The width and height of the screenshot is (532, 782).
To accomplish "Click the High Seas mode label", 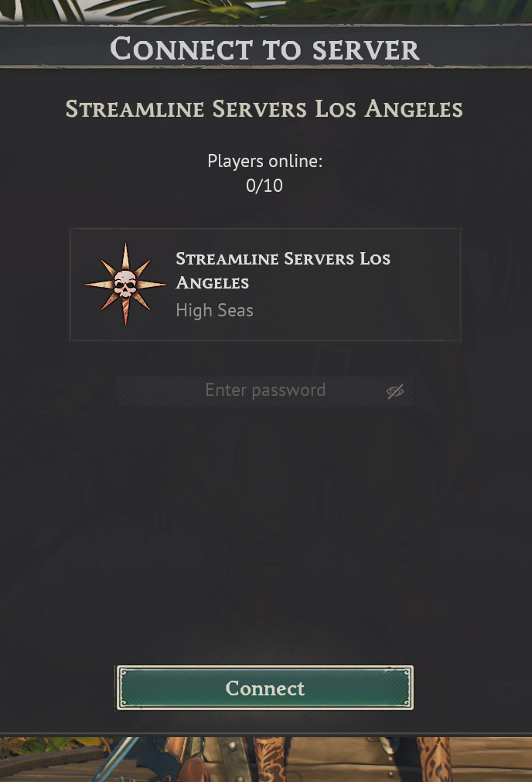I will tap(214, 311).
